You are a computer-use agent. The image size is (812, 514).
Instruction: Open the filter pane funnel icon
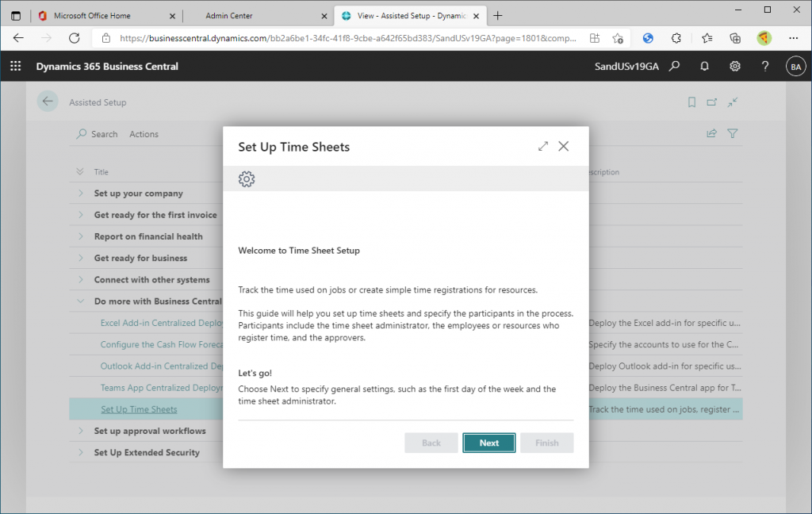click(732, 134)
